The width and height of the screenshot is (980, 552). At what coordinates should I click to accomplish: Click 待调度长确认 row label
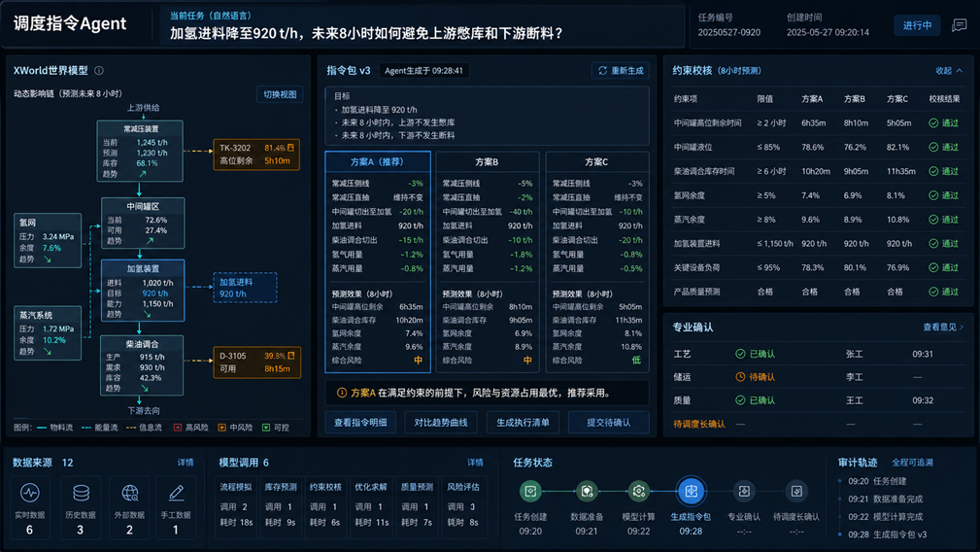tap(699, 424)
